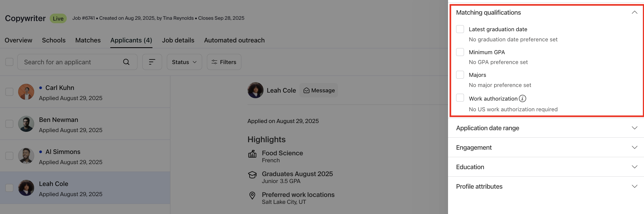Select Ben Newman's applicant checkbox
The width and height of the screenshot is (644, 214).
(9, 124)
